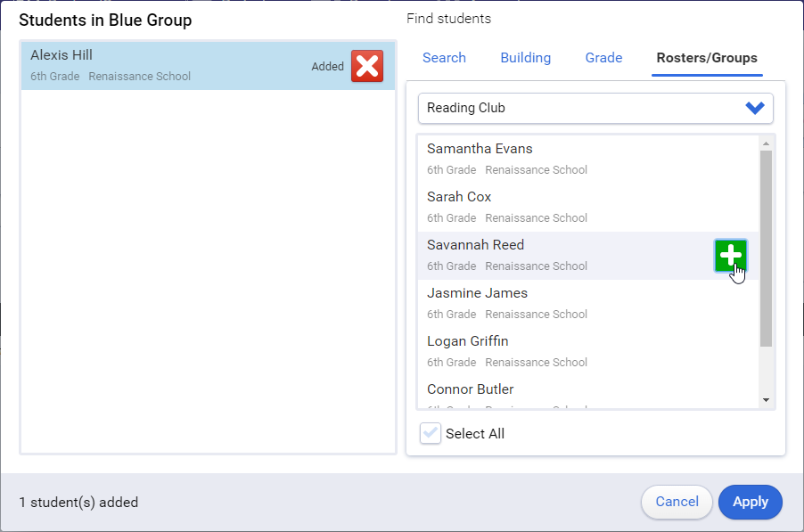Click the scroll down arrow in student list
This screenshot has height=532, width=804.
pos(766,400)
